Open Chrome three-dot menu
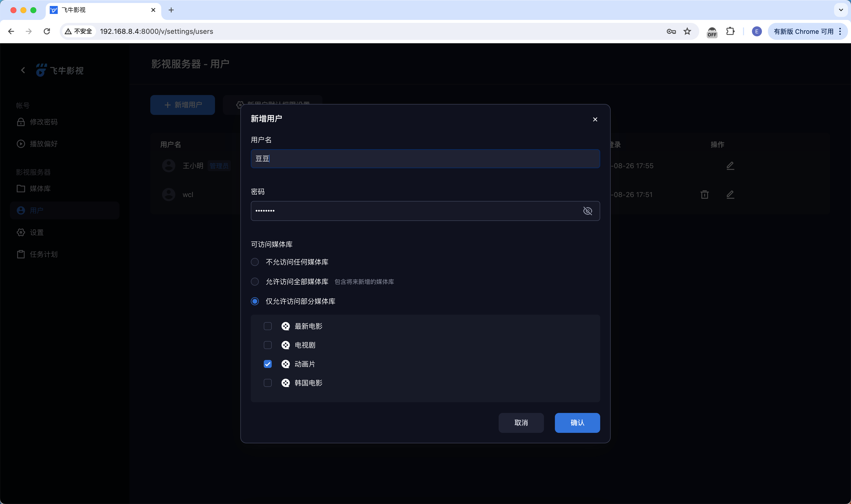851x504 pixels. 840,32
